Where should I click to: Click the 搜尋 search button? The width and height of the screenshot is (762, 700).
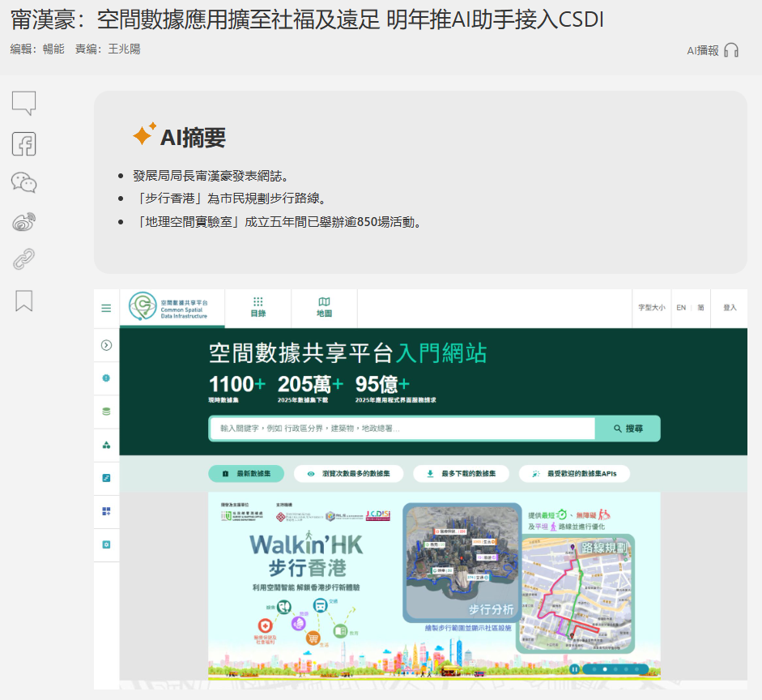point(628,429)
